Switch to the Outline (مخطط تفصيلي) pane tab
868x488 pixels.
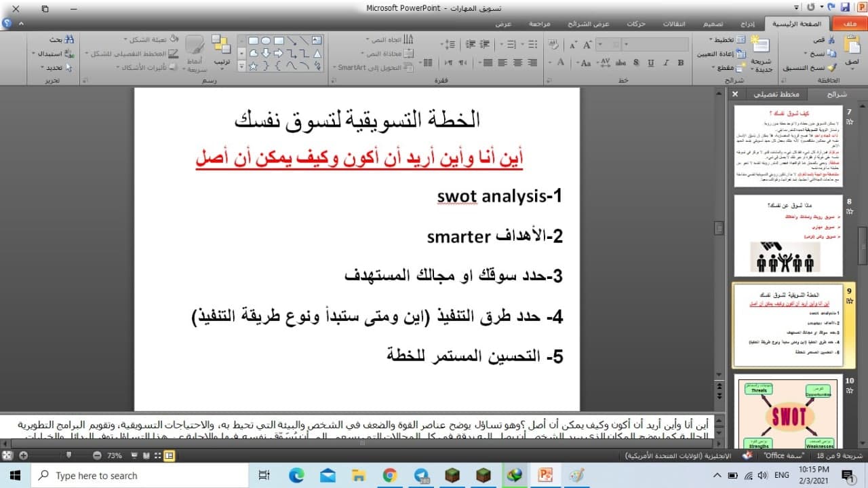(777, 94)
